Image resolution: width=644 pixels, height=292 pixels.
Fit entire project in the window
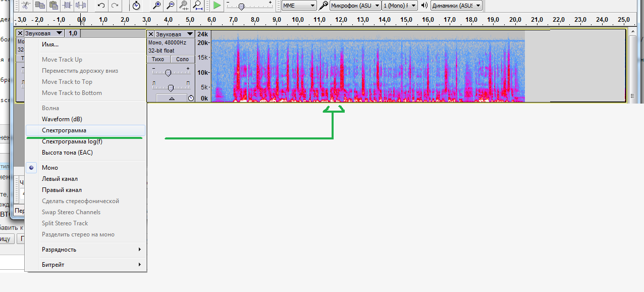(x=198, y=6)
